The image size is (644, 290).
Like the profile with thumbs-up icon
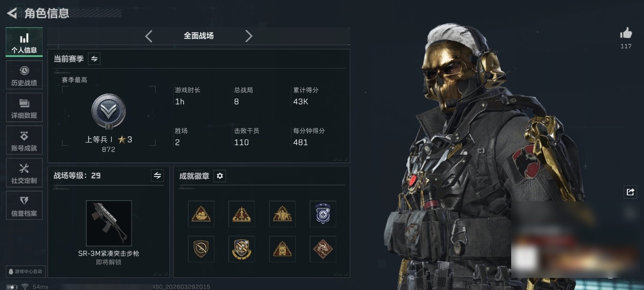pyautogui.click(x=626, y=33)
